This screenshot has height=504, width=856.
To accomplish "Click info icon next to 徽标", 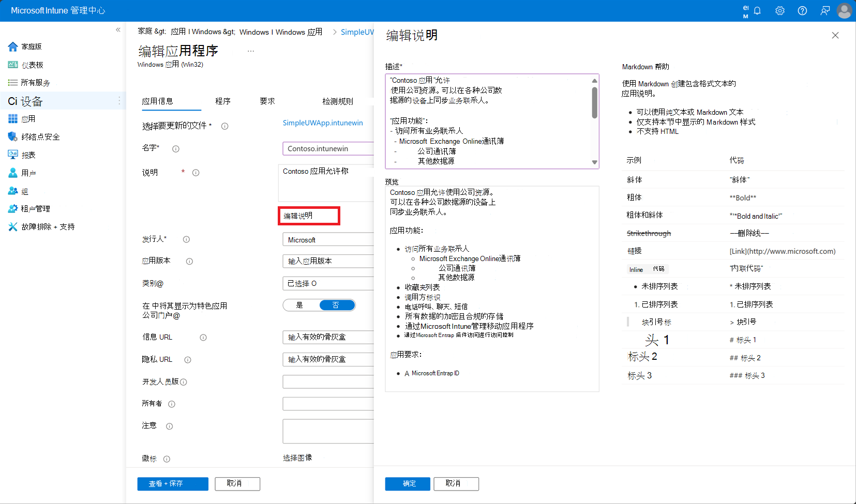I will [167, 459].
